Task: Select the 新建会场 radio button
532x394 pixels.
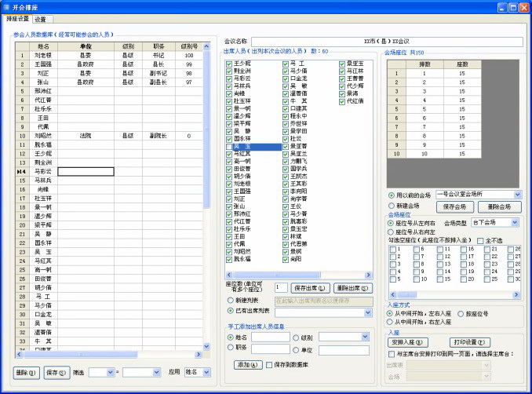Action: click(392, 203)
